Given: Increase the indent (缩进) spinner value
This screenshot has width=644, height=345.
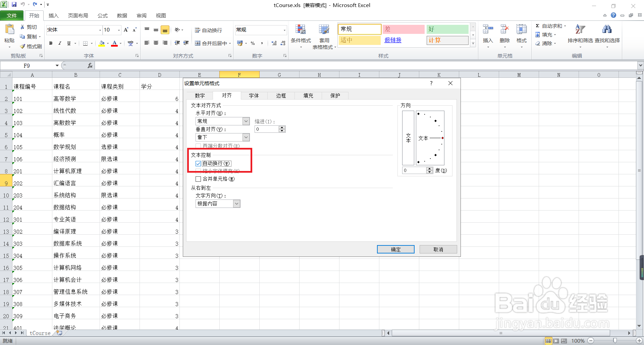Looking at the screenshot, I should click(x=282, y=127).
